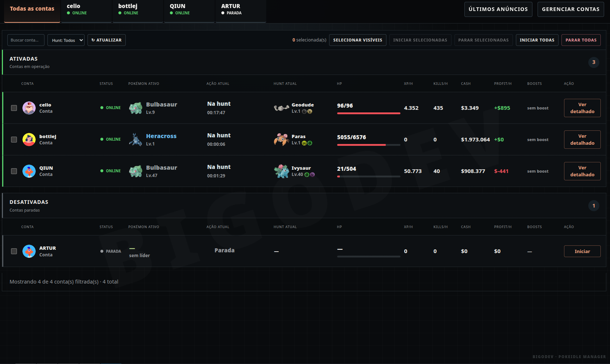Focus the Buscar conta search field

point(26,40)
